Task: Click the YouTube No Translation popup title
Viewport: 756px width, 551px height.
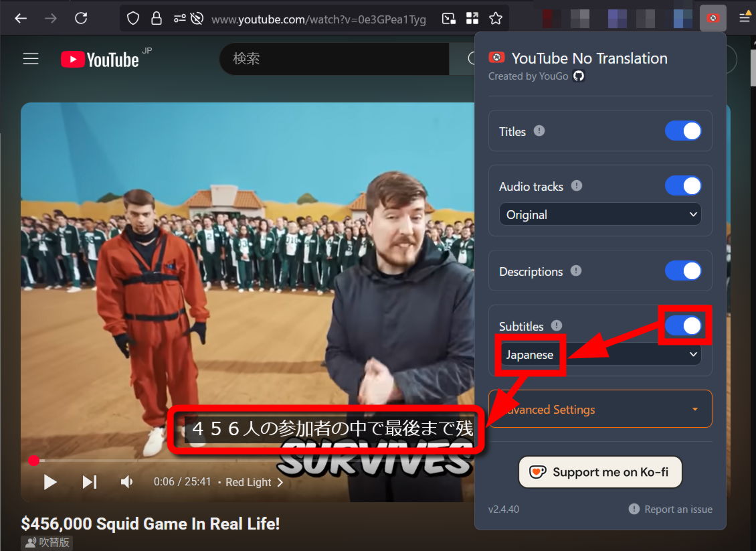Action: [x=589, y=58]
